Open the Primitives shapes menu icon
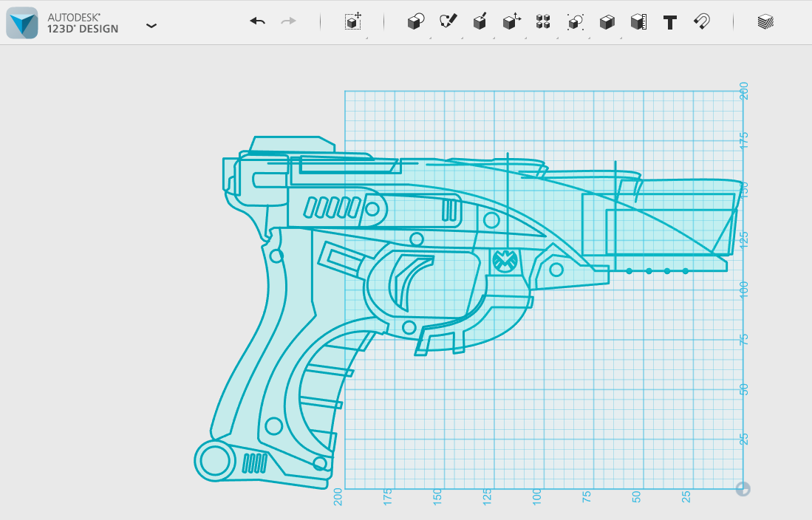812x520 pixels. [416, 22]
